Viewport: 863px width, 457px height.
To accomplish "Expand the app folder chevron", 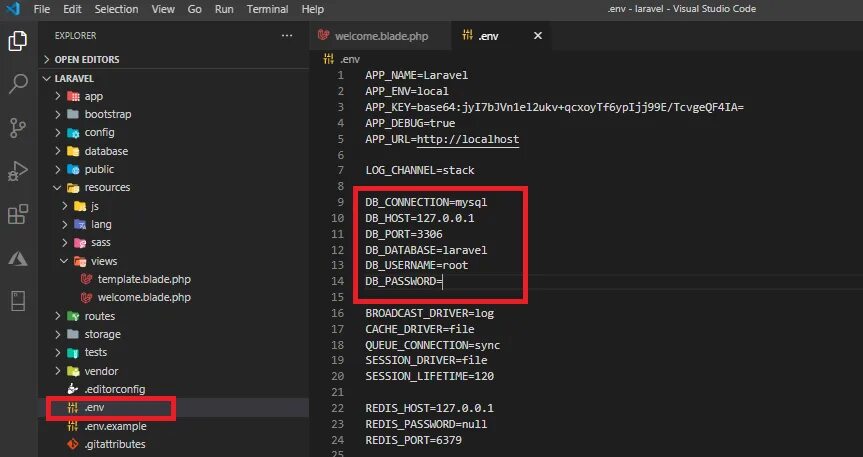I will (58, 96).
